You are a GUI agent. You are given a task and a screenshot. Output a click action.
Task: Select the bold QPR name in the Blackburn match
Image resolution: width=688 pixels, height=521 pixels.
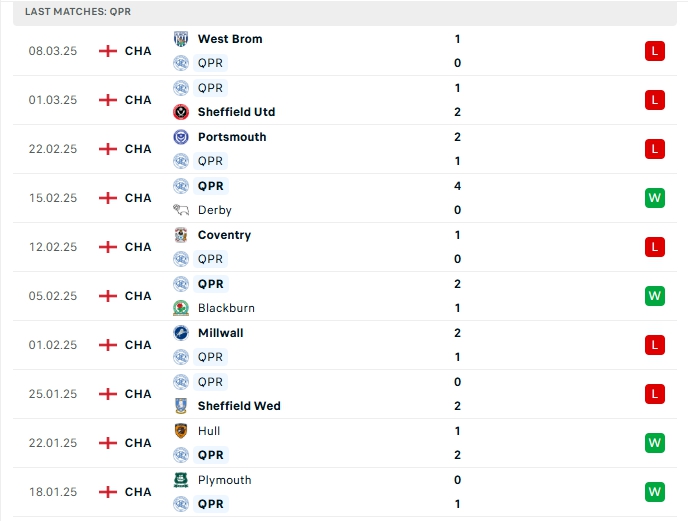coord(211,284)
